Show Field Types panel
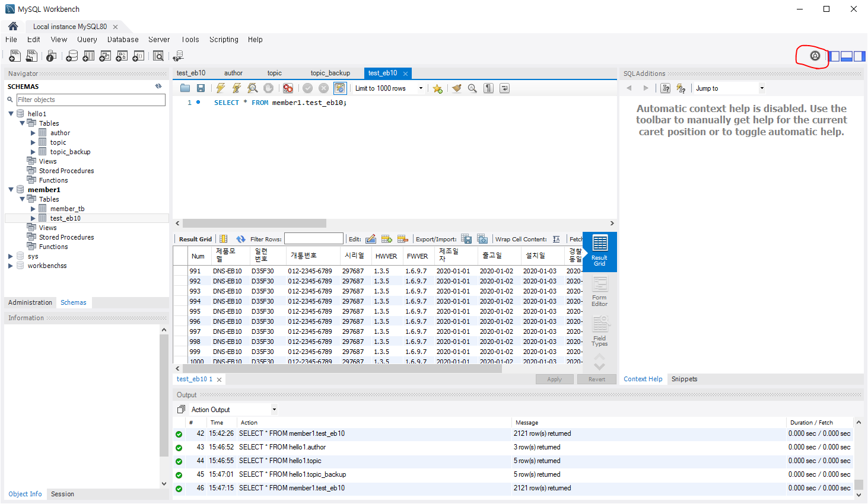868x504 pixels. [600, 331]
